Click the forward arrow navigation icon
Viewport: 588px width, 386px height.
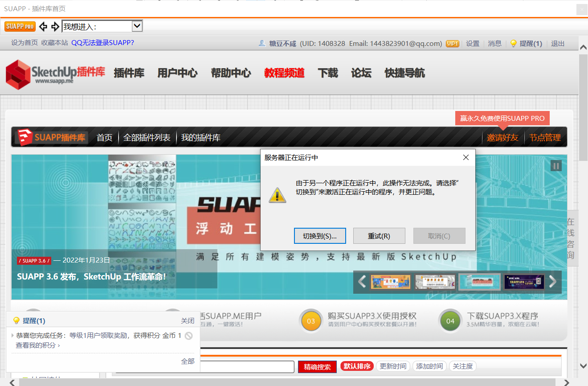click(55, 27)
